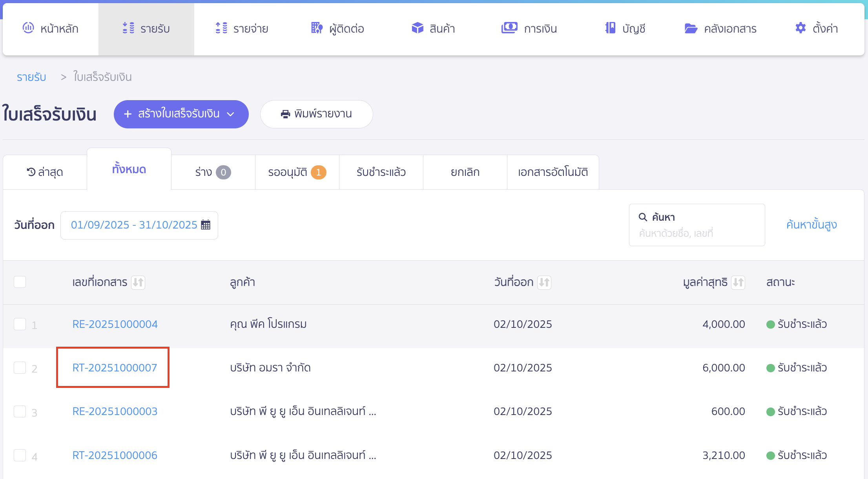Click the คลังเอกสาร folder icon
The width and height of the screenshot is (868, 479).
point(691,28)
